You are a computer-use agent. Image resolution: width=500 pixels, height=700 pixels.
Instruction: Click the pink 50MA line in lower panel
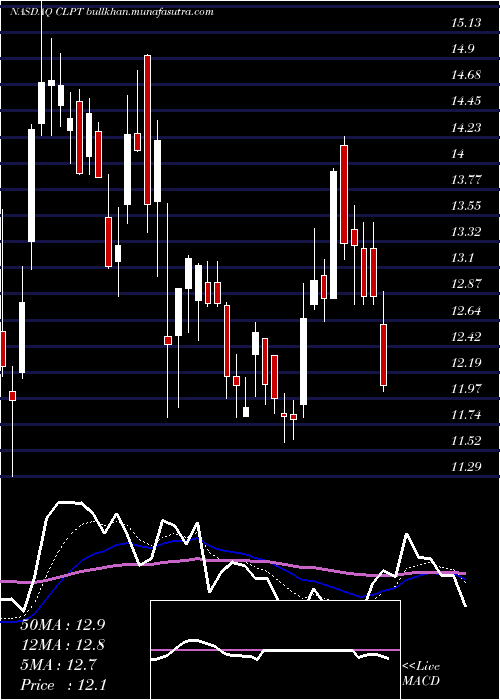232,561
